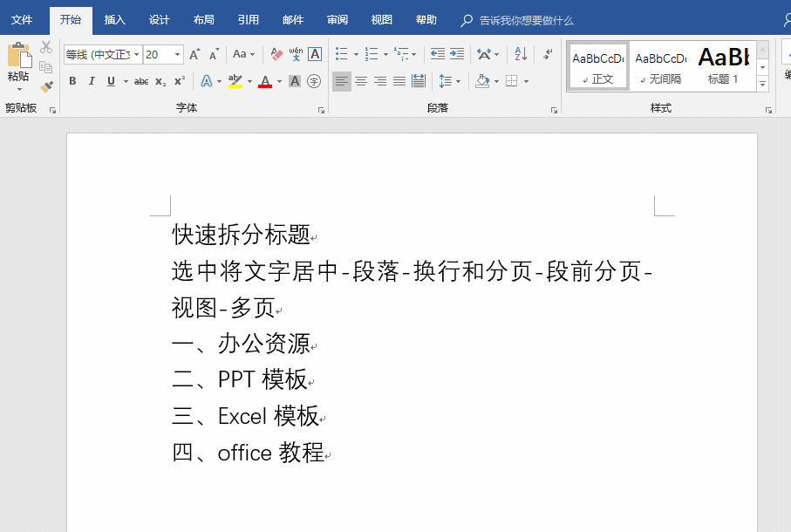
Task: Toggle Underline formatting
Action: (x=111, y=81)
